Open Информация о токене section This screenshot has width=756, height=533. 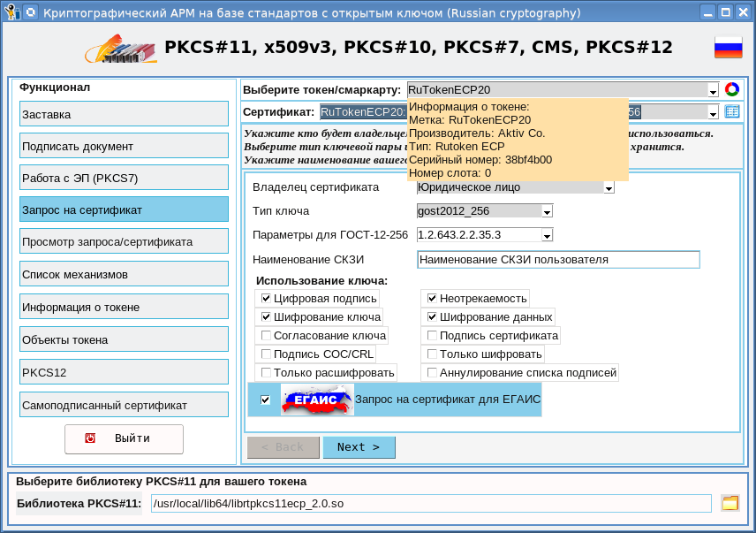pos(124,307)
